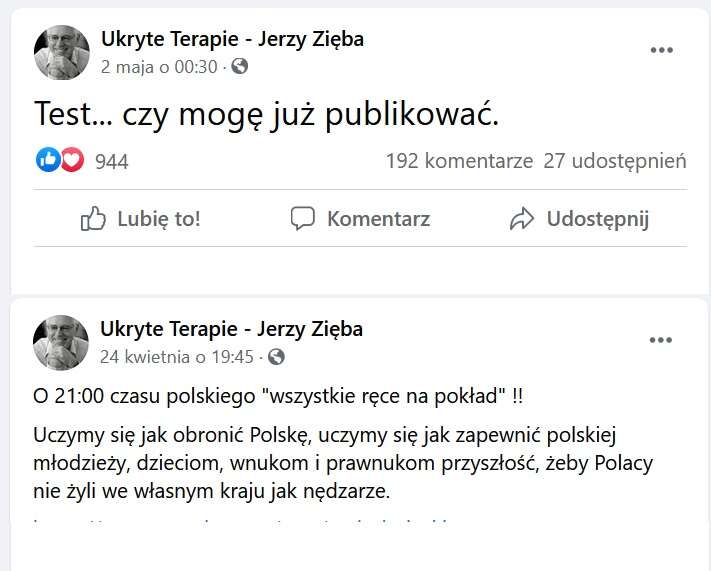Open the 944 reactions count
Image resolution: width=711 pixels, height=571 pixels.
[111, 161]
